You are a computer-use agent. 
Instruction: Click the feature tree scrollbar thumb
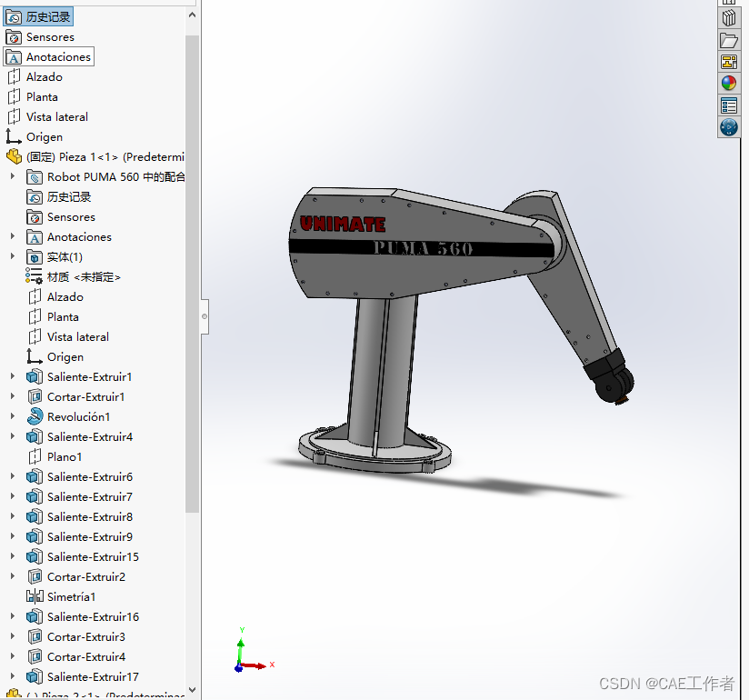click(x=192, y=274)
